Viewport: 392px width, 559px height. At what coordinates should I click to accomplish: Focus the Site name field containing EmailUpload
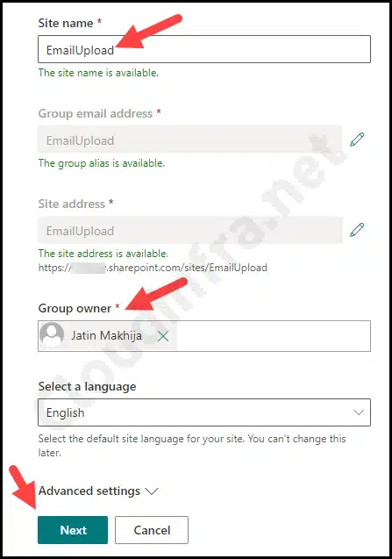pyautogui.click(x=204, y=49)
